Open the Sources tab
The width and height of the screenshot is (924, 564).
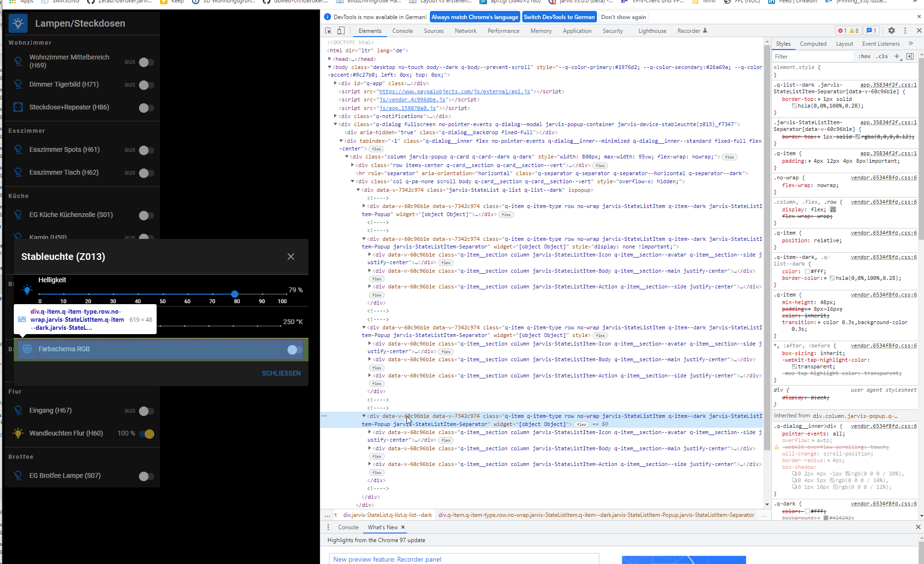pos(433,31)
